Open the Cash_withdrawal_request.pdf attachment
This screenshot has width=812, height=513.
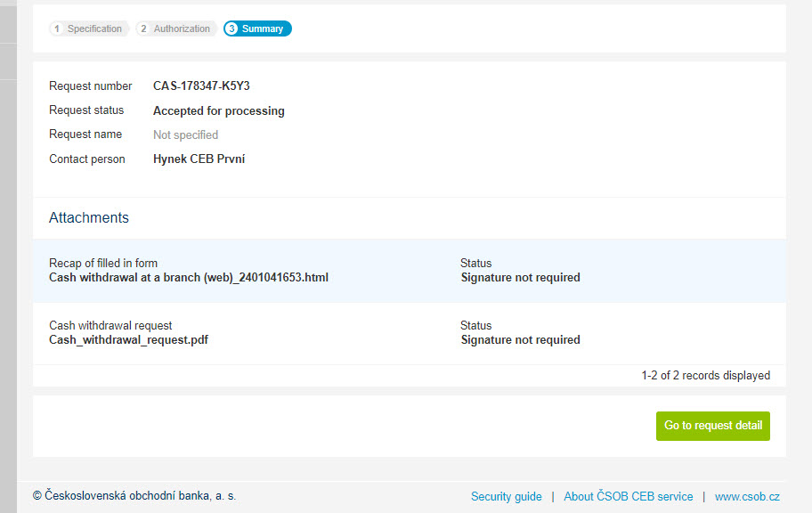pos(128,340)
